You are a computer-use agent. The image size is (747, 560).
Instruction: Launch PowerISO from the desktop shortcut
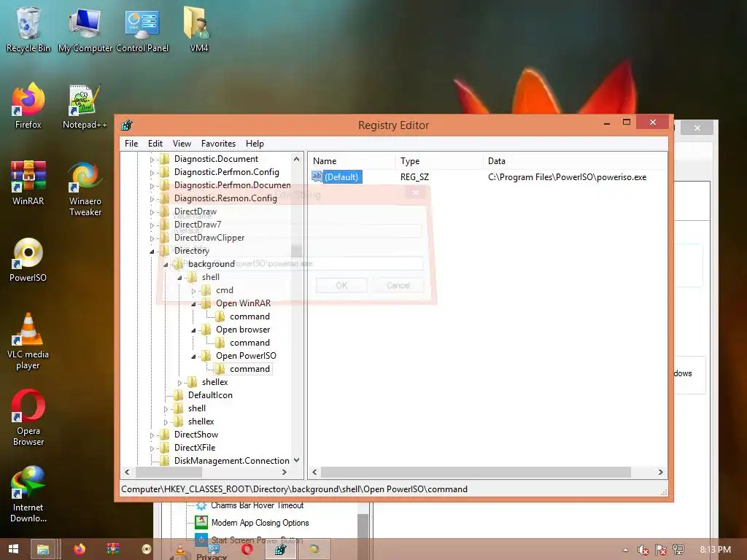pyautogui.click(x=28, y=260)
